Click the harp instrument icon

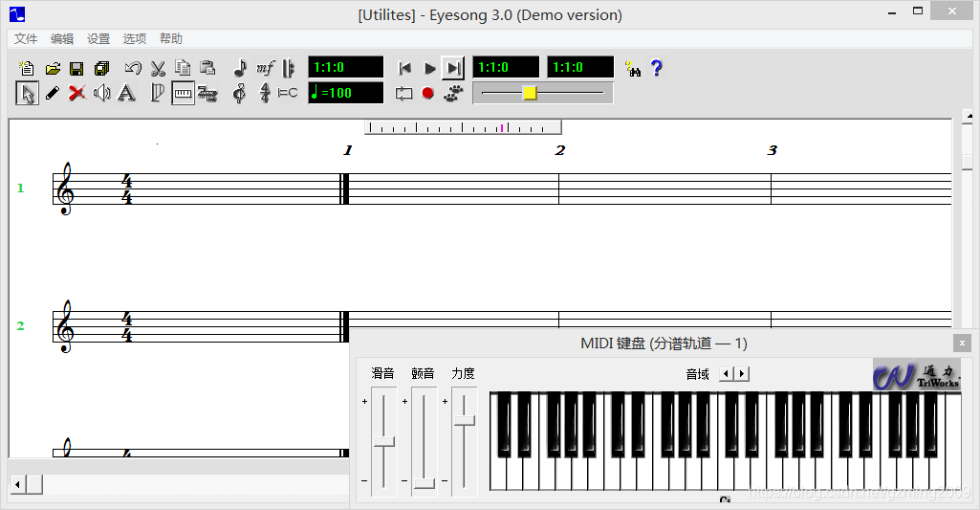coord(158,93)
